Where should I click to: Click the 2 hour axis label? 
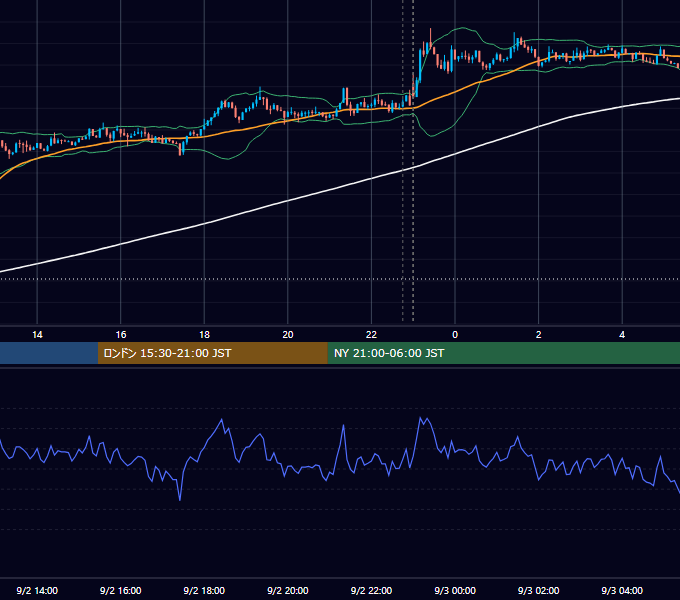pos(539,335)
